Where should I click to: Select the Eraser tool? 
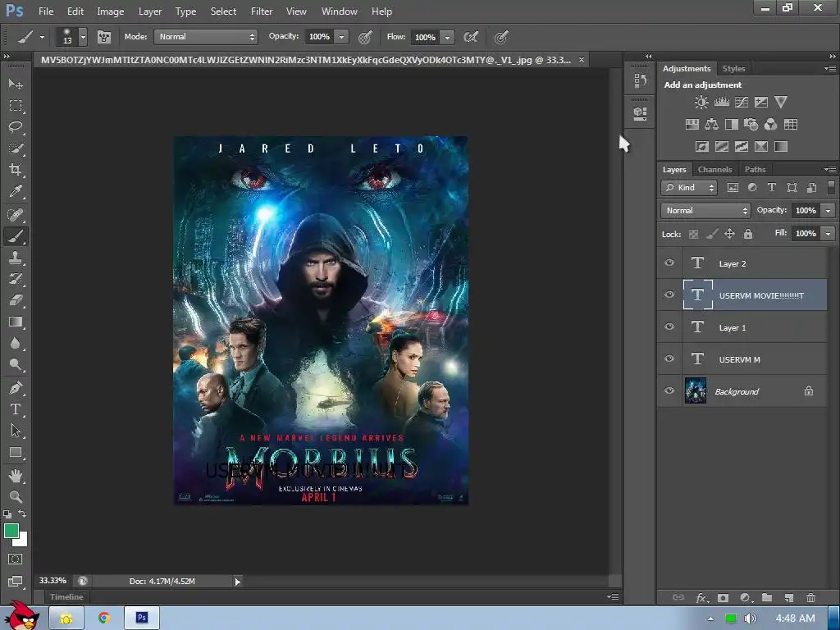tap(16, 300)
